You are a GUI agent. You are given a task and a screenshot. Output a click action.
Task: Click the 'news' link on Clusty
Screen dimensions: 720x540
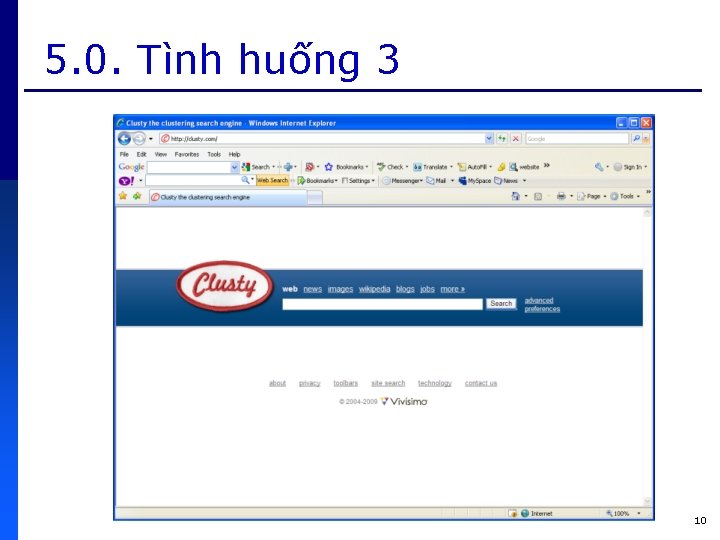coord(313,289)
